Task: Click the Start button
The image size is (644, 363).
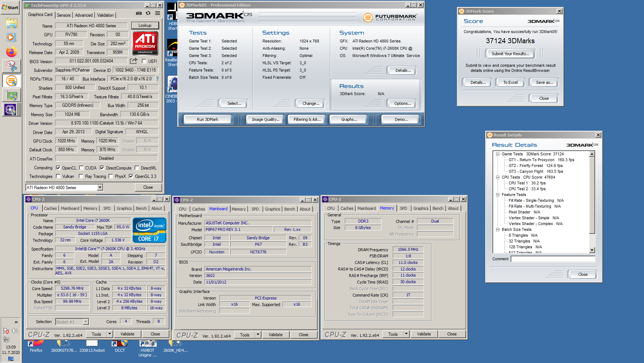Action: pos(10,7)
